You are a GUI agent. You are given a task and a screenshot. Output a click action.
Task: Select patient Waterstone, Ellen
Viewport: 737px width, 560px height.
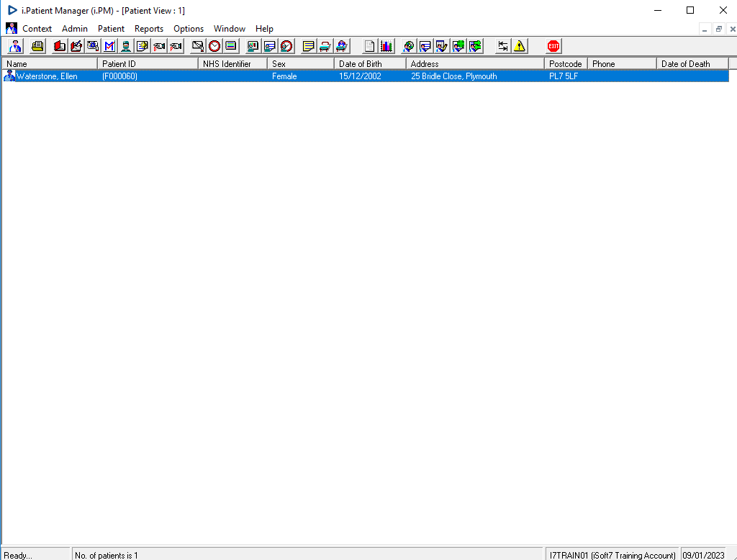[x=47, y=76]
